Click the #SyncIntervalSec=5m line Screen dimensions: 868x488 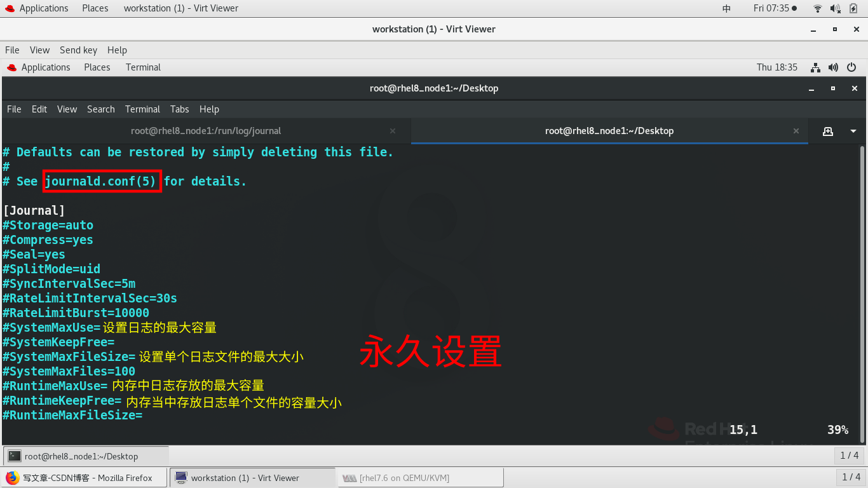click(69, 283)
